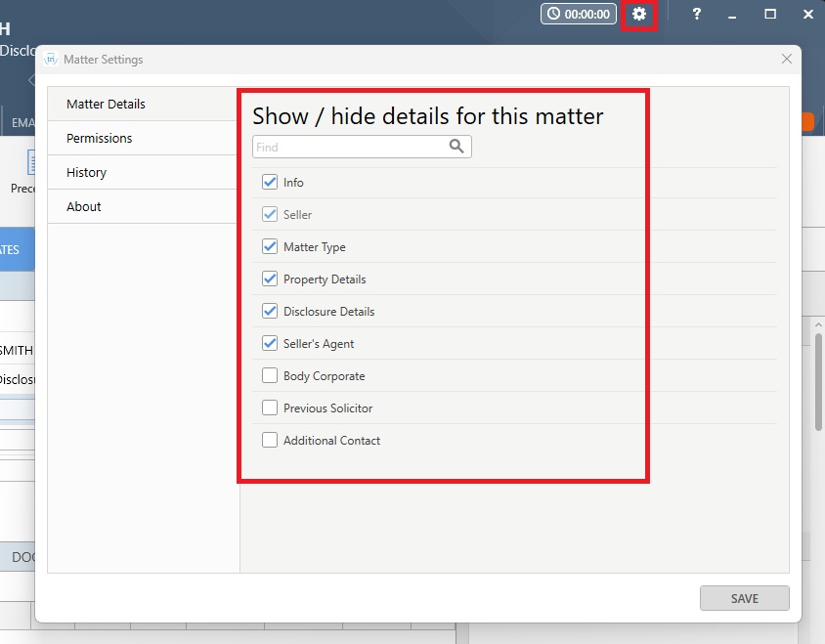Click the search magnifier in Find box
The width and height of the screenshot is (825, 644).
(456, 147)
